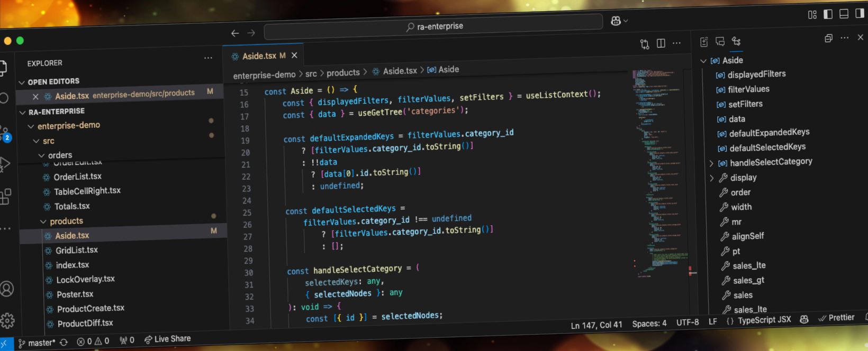Toggle the bottom panel visibility

[x=844, y=14]
